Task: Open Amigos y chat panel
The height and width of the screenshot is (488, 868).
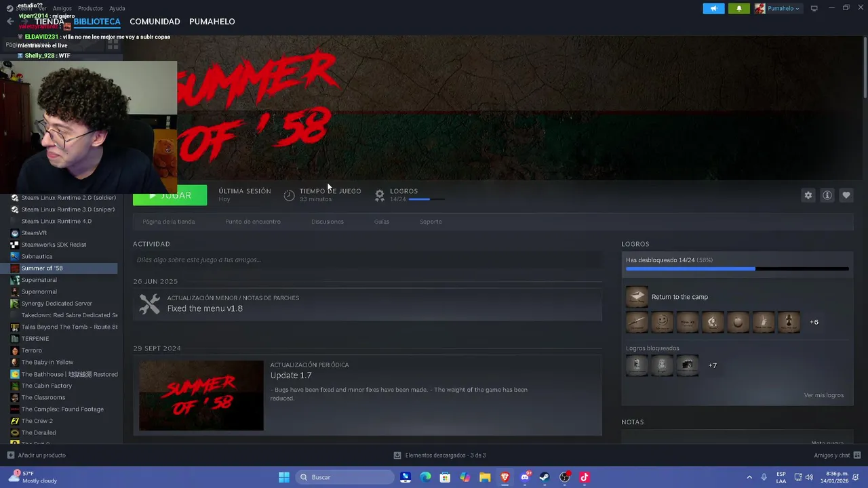Action: tap(837, 455)
